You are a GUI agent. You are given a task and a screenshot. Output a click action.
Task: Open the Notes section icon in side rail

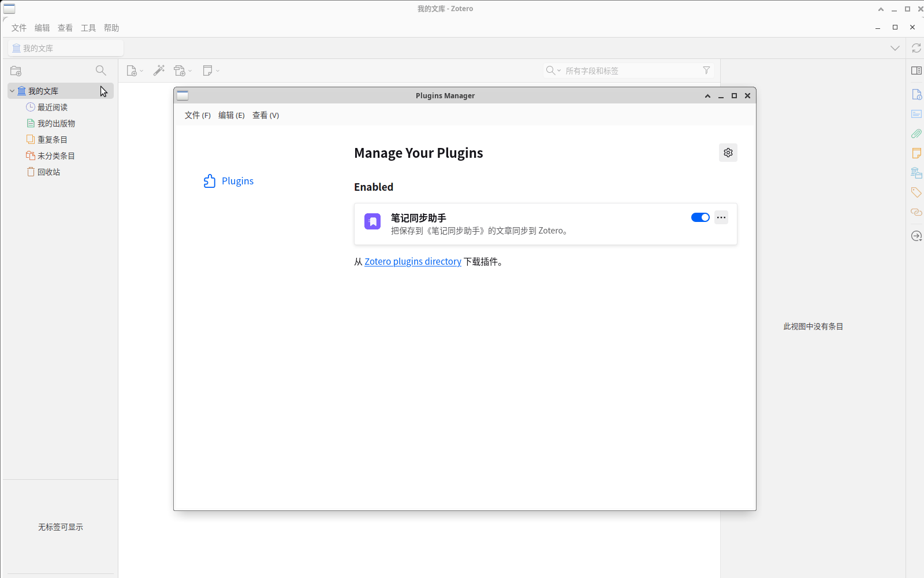[x=916, y=153]
